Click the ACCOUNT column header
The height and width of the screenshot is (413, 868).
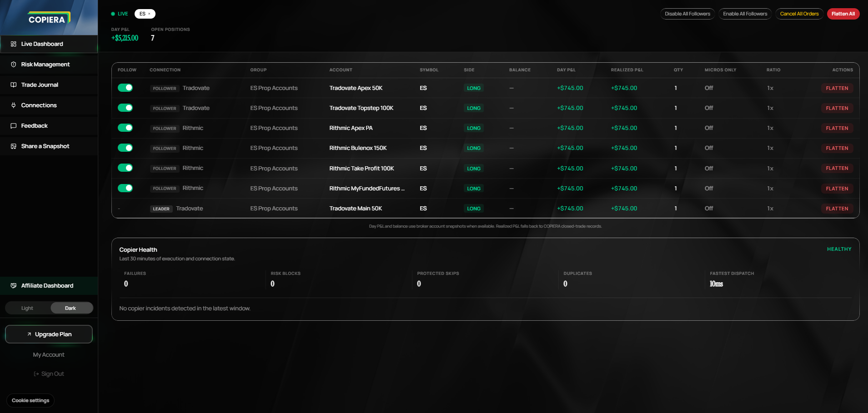[x=341, y=70]
